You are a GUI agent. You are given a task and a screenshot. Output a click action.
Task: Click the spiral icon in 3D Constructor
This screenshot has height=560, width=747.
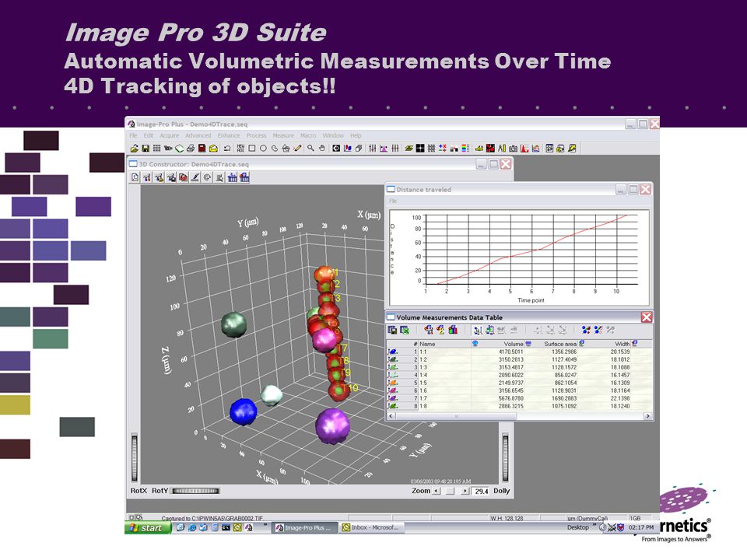207,177
